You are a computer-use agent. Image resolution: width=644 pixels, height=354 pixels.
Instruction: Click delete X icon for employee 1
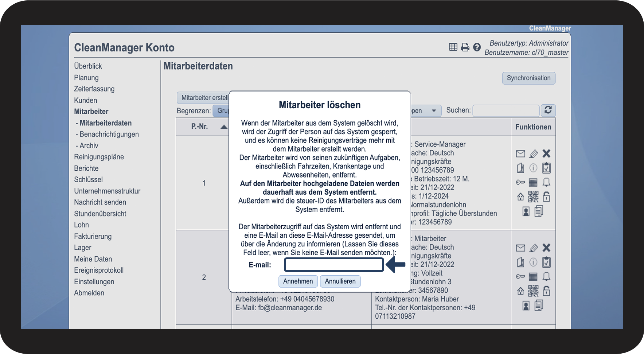click(546, 153)
